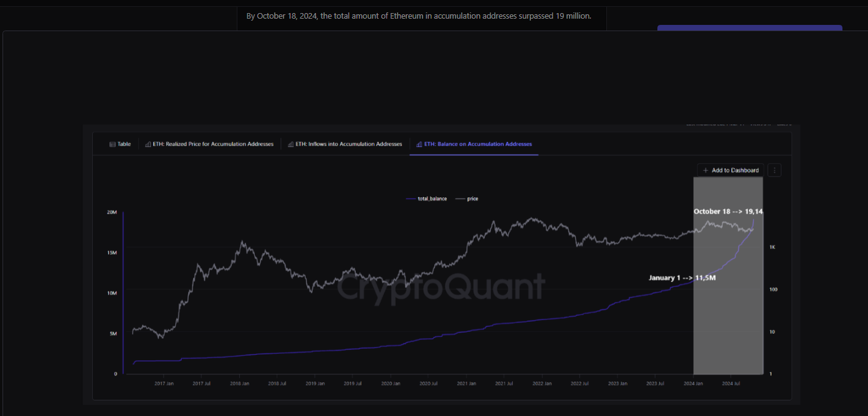Click the 2017 Jan x-axis label
868x416 pixels.
pyautogui.click(x=163, y=384)
